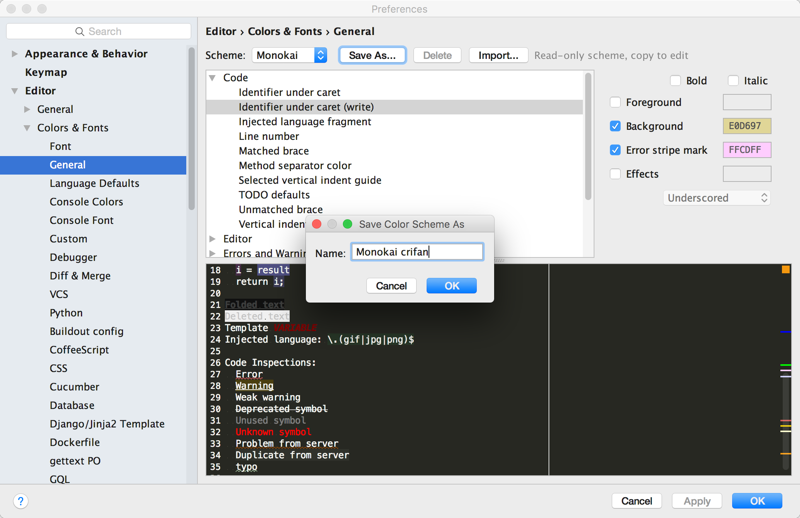Select Injected language fragment item
The width and height of the screenshot is (800, 518).
click(x=305, y=121)
